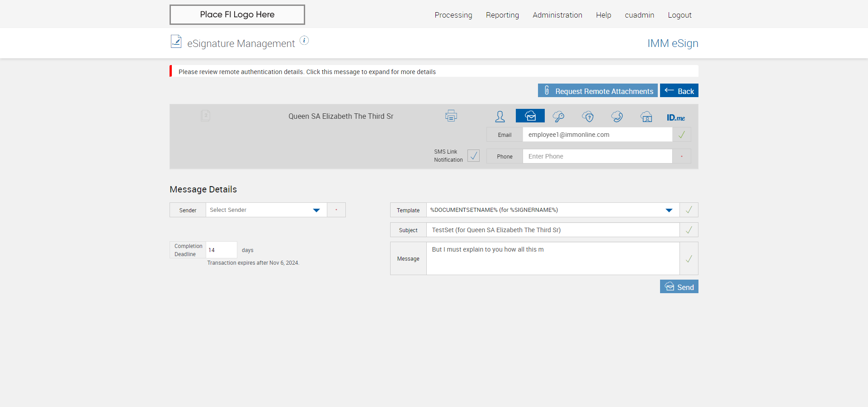Open the Reporting menu
This screenshot has height=407, width=868.
pos(502,15)
